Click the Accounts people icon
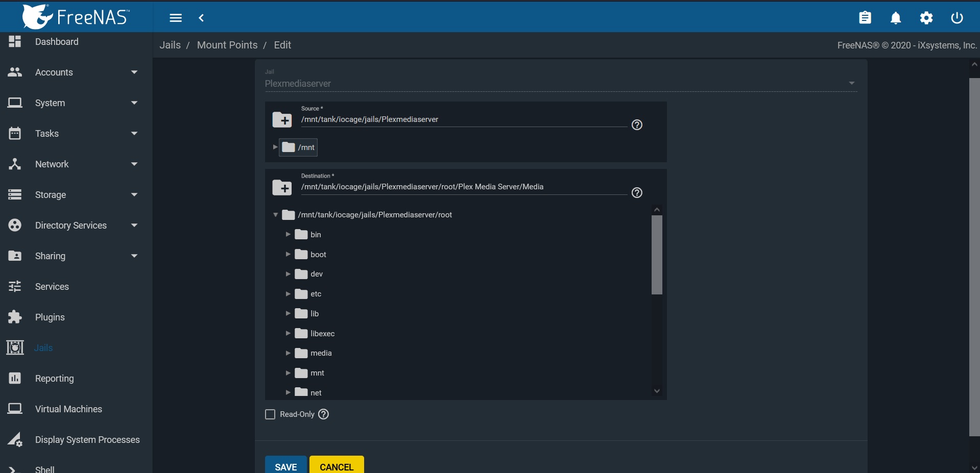 coord(15,72)
